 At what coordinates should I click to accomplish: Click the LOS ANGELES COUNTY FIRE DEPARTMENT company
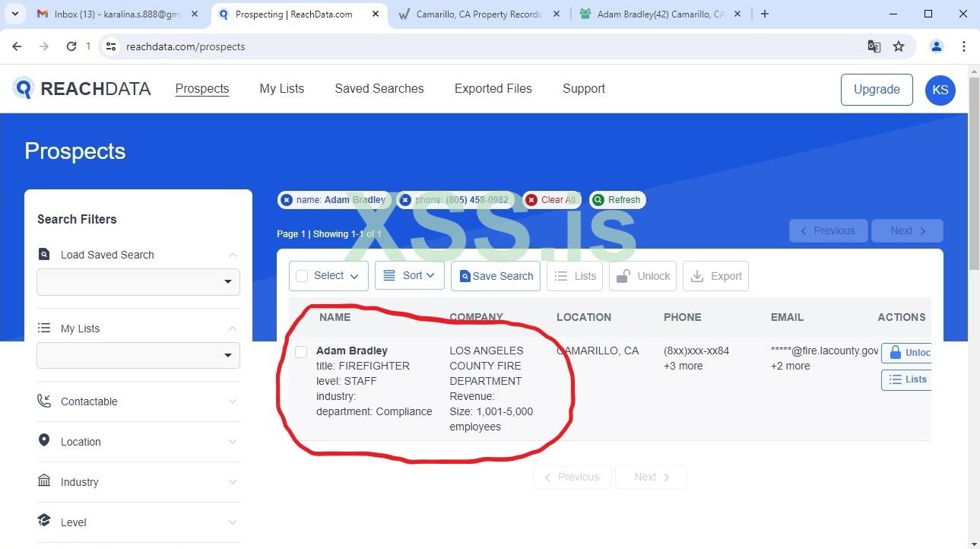(x=487, y=366)
